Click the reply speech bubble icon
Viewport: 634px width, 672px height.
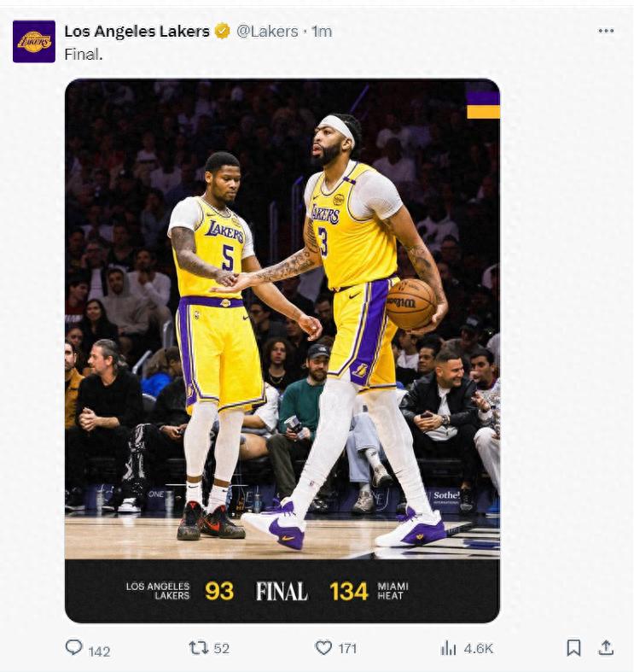click(x=74, y=648)
